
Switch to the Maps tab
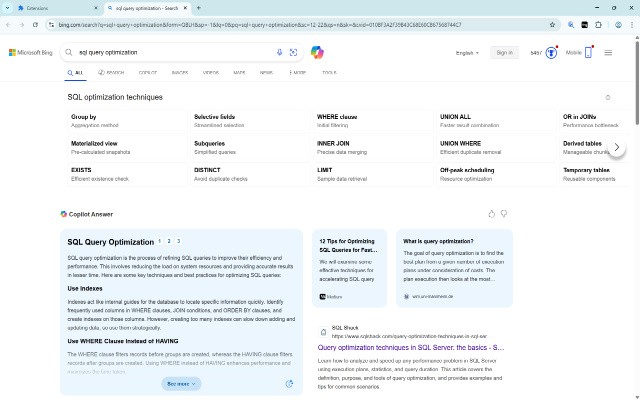click(240, 73)
